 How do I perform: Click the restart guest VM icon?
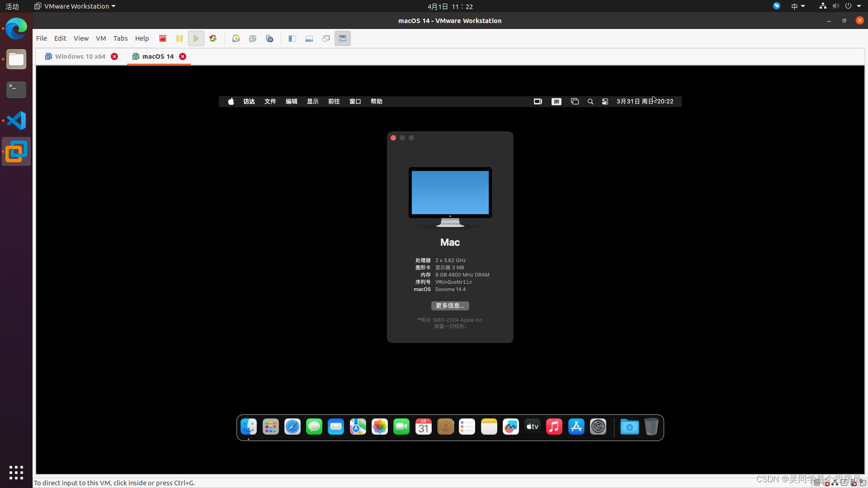(213, 38)
